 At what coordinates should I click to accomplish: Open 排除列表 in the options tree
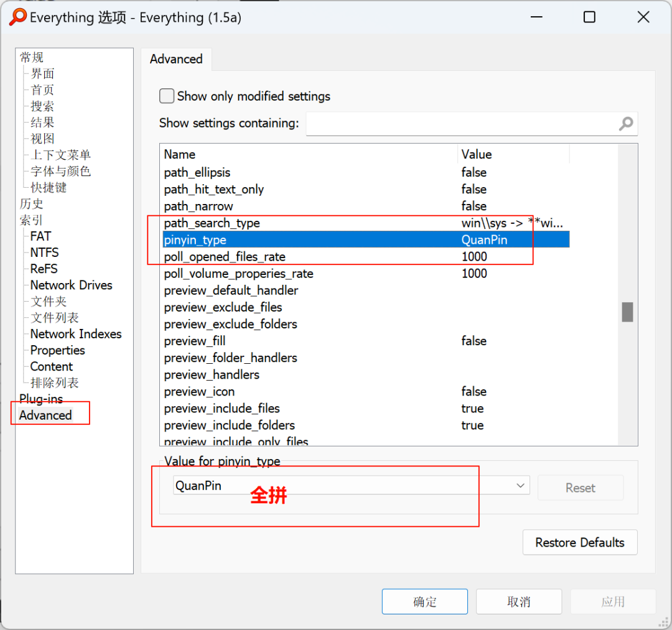[x=54, y=383]
